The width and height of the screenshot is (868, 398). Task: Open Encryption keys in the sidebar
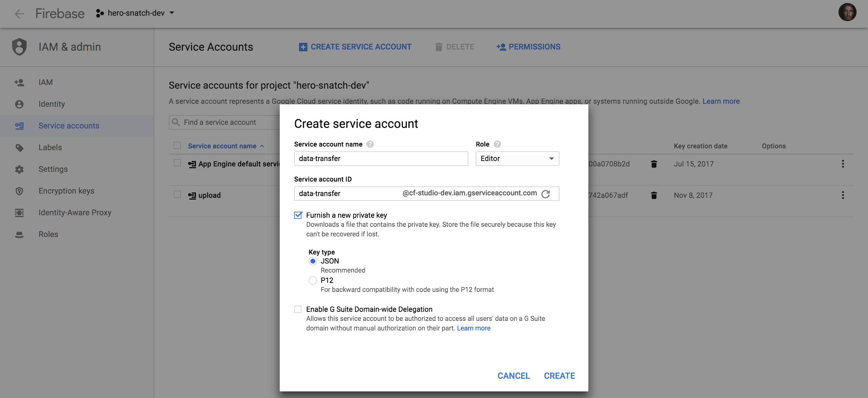pyautogui.click(x=66, y=191)
